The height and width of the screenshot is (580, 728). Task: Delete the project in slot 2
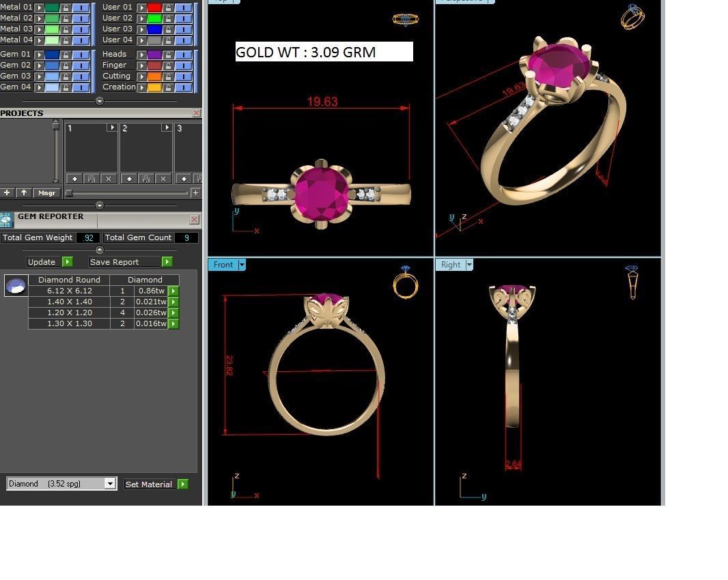[x=163, y=179]
